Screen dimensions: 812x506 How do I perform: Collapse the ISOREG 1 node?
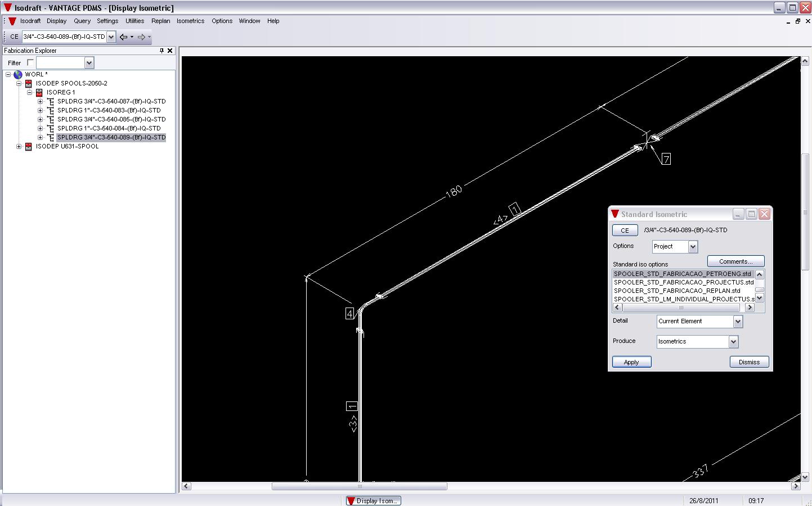click(29, 92)
